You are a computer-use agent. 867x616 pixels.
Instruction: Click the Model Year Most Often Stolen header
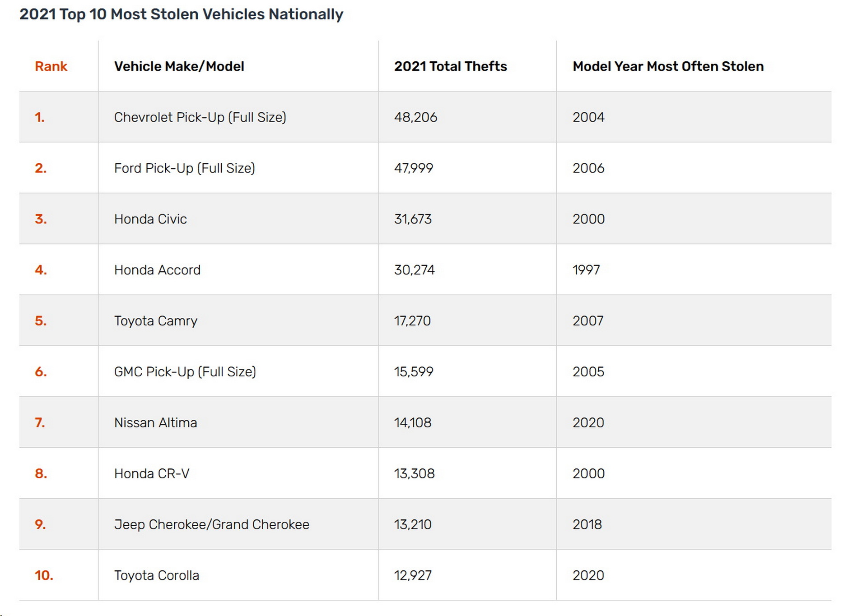pos(668,66)
